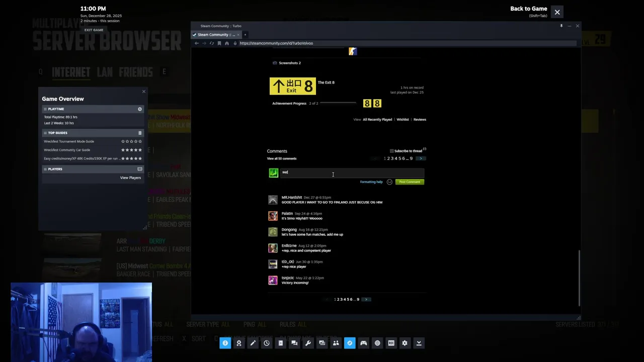Pin the browser window
This screenshot has height=362, width=644.
click(561, 26)
